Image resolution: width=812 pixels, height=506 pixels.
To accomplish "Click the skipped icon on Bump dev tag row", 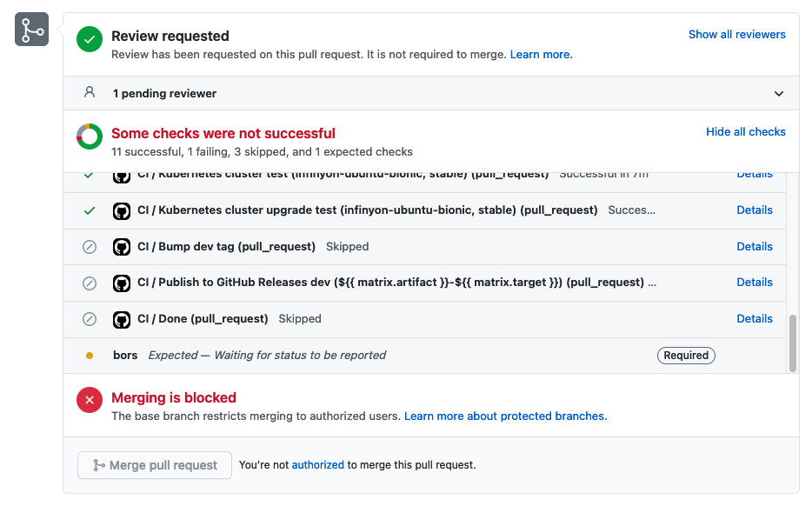I will tap(89, 246).
